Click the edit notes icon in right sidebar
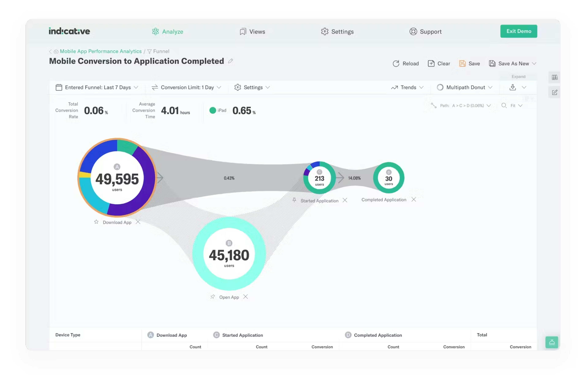Screen dimensions: 588x385 (555, 92)
